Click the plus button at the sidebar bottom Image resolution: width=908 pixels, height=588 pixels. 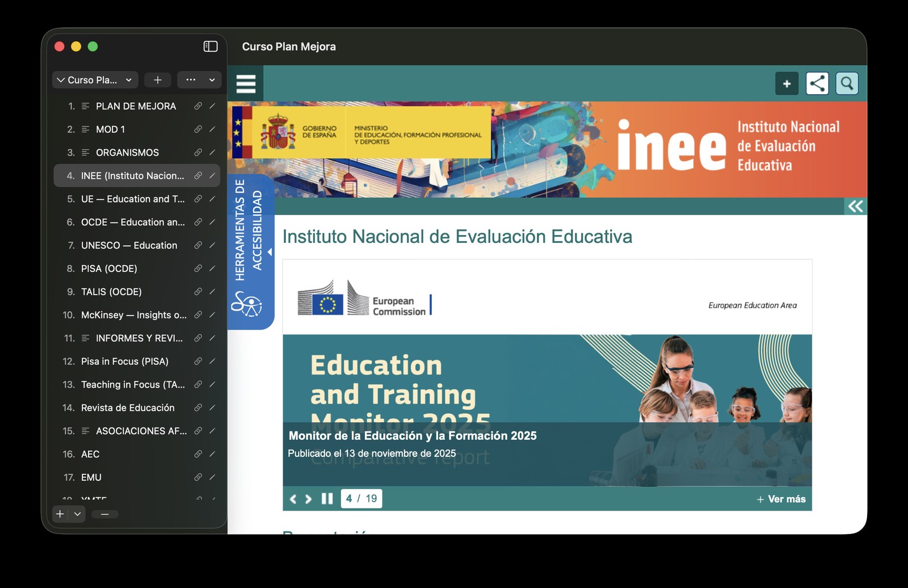pyautogui.click(x=60, y=514)
